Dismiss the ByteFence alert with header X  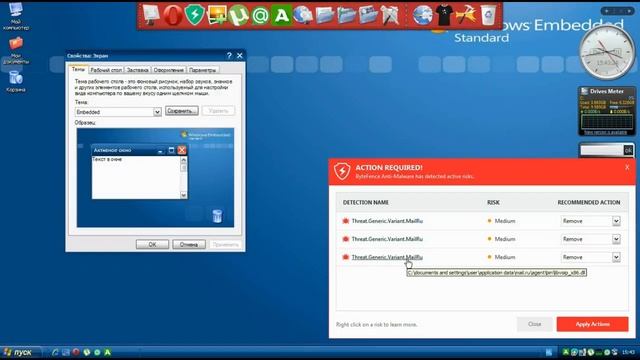(627, 167)
